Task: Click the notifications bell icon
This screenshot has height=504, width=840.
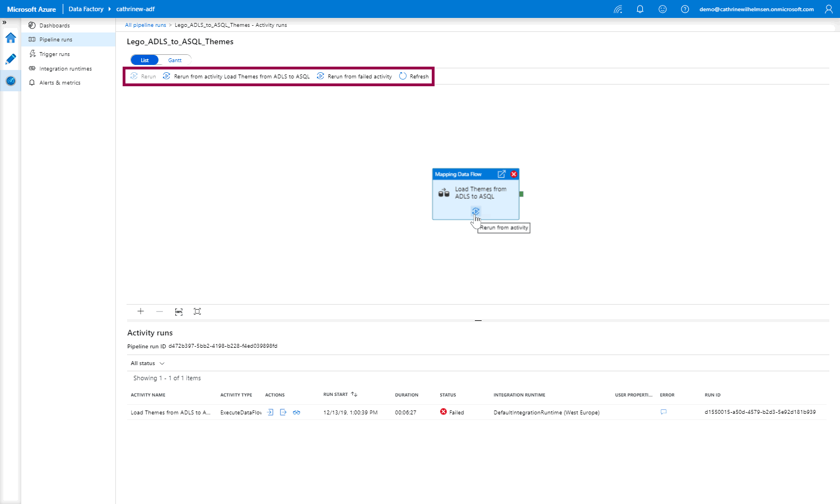Action: (x=640, y=9)
